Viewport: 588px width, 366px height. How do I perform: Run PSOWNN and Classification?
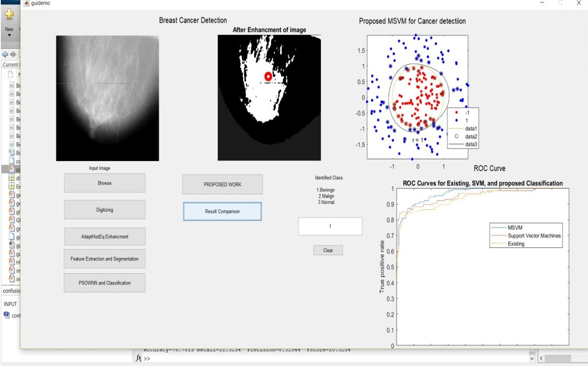(x=105, y=283)
